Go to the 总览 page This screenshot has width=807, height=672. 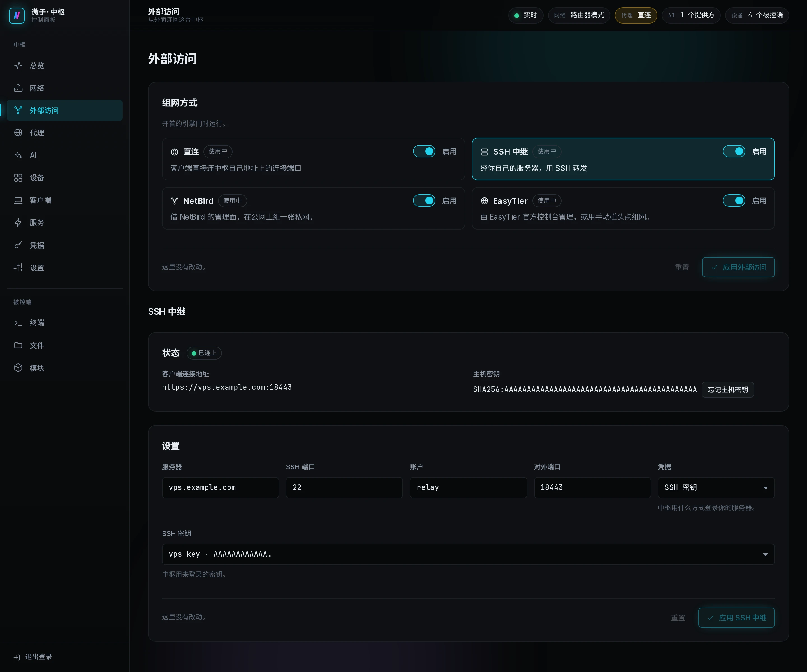click(x=64, y=65)
